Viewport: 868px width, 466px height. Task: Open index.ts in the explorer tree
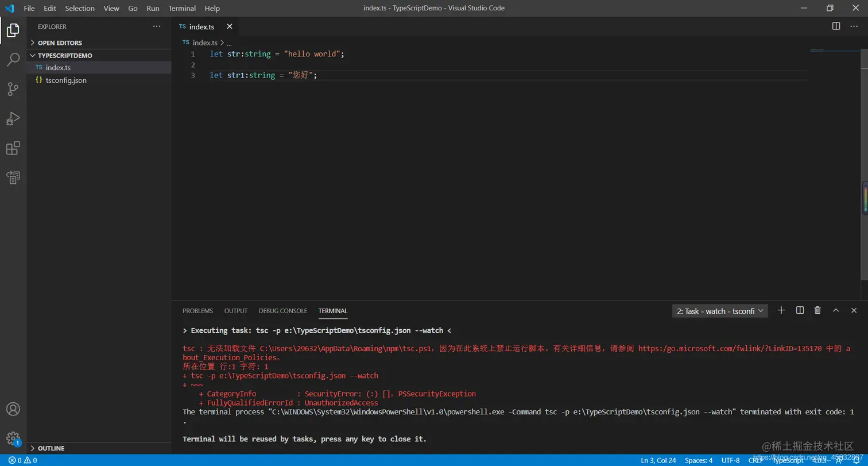pyautogui.click(x=99, y=67)
